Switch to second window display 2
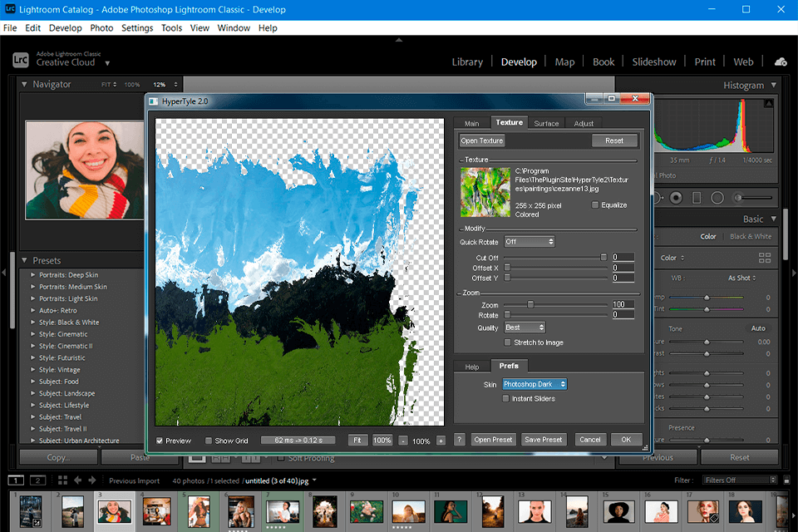 click(37, 480)
